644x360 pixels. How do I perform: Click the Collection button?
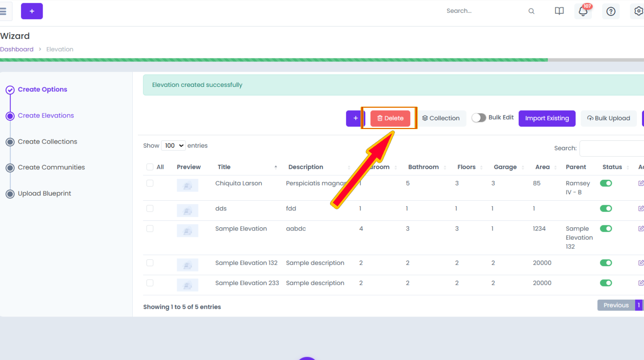[441, 118]
